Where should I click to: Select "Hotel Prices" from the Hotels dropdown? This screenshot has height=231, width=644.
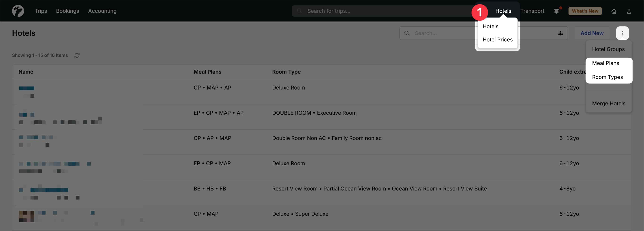[497, 39]
